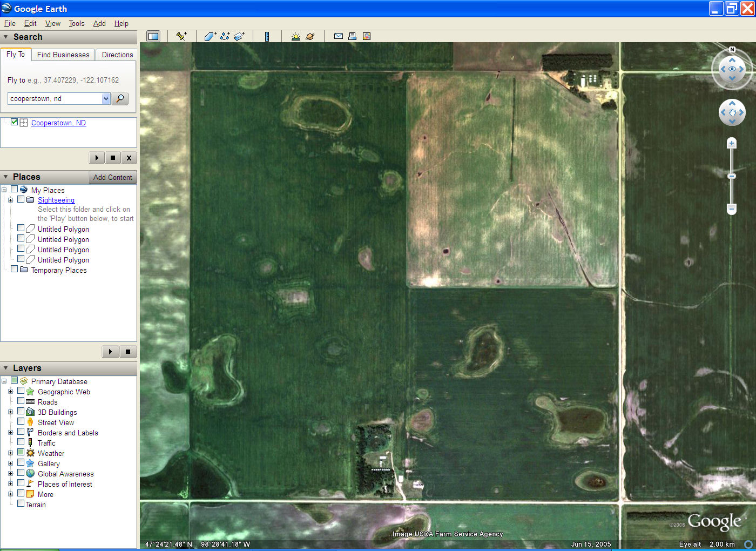Open the File menu
The image size is (756, 551).
click(x=10, y=23)
